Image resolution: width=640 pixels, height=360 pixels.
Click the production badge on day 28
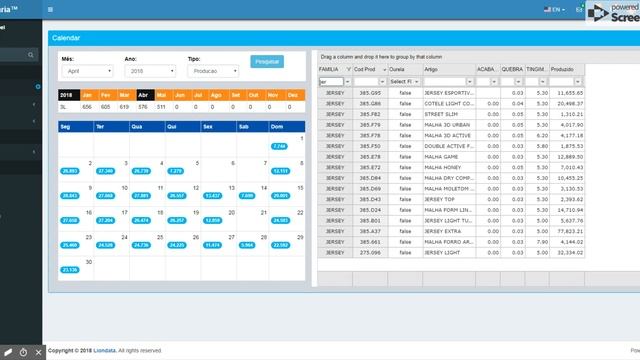(x=247, y=245)
